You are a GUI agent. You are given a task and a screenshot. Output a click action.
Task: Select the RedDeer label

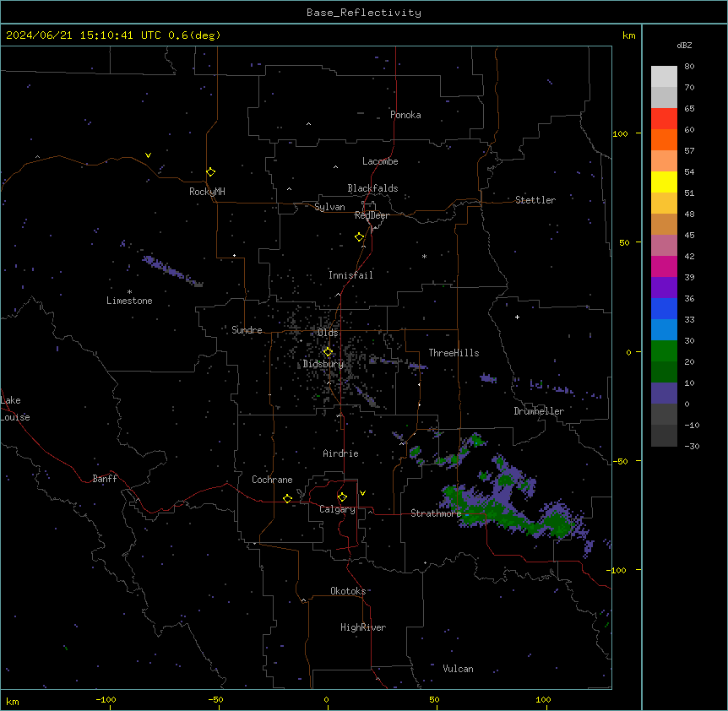pos(372,215)
